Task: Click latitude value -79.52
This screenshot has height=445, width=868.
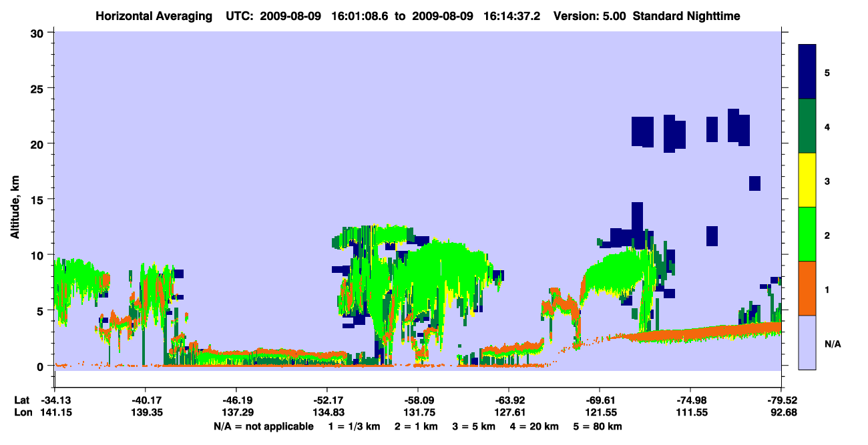Action: (781, 400)
